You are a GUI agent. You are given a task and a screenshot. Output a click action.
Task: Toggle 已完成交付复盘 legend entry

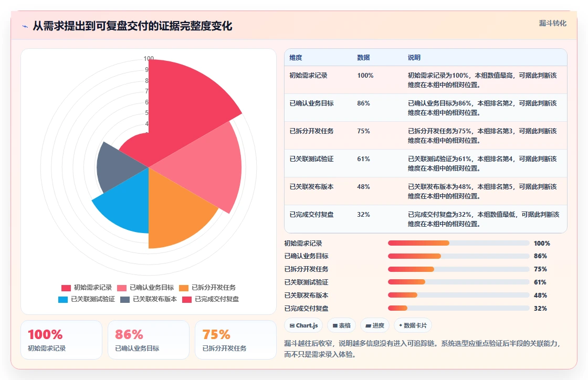(211, 299)
